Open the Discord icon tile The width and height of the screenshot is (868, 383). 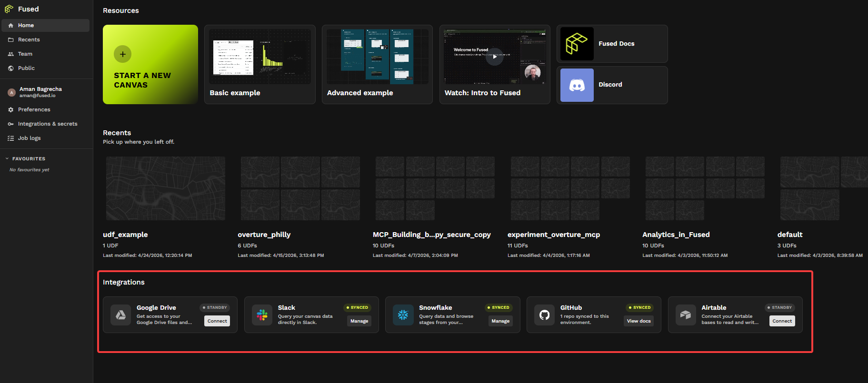coord(577,85)
